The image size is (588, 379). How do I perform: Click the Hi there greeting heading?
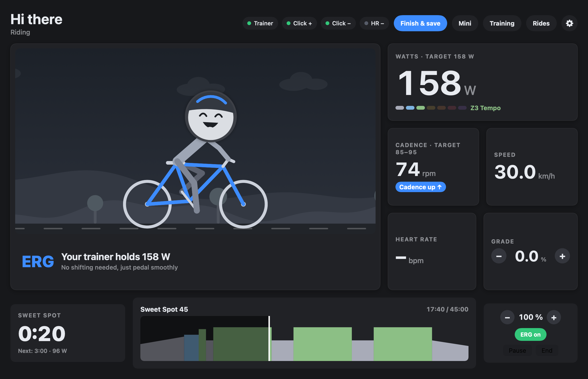point(36,19)
